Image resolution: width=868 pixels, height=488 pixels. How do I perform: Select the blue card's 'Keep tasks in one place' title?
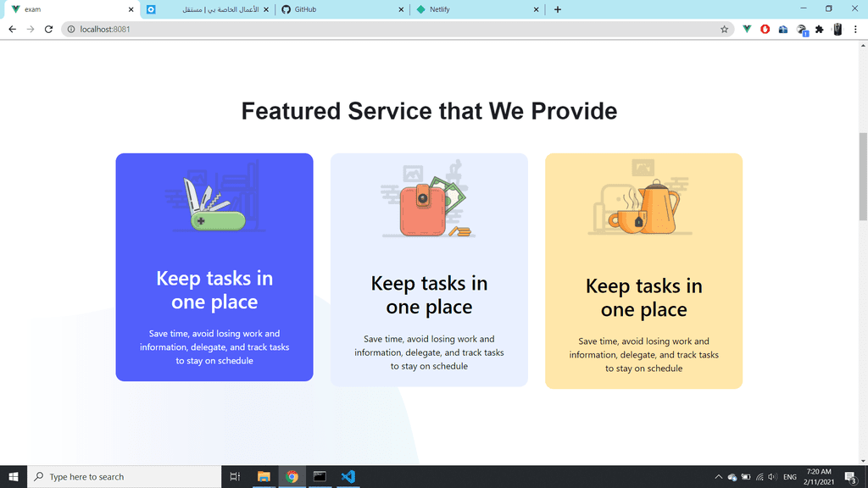pyautogui.click(x=214, y=290)
